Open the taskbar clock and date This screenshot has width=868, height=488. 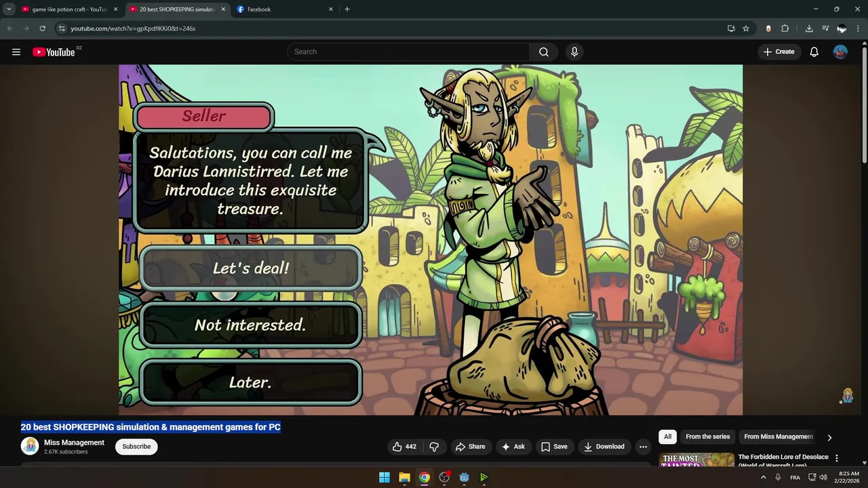pyautogui.click(x=848, y=477)
